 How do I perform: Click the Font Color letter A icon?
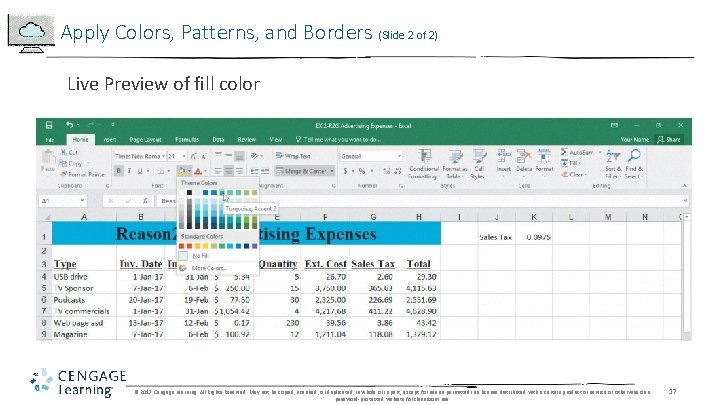197,171
